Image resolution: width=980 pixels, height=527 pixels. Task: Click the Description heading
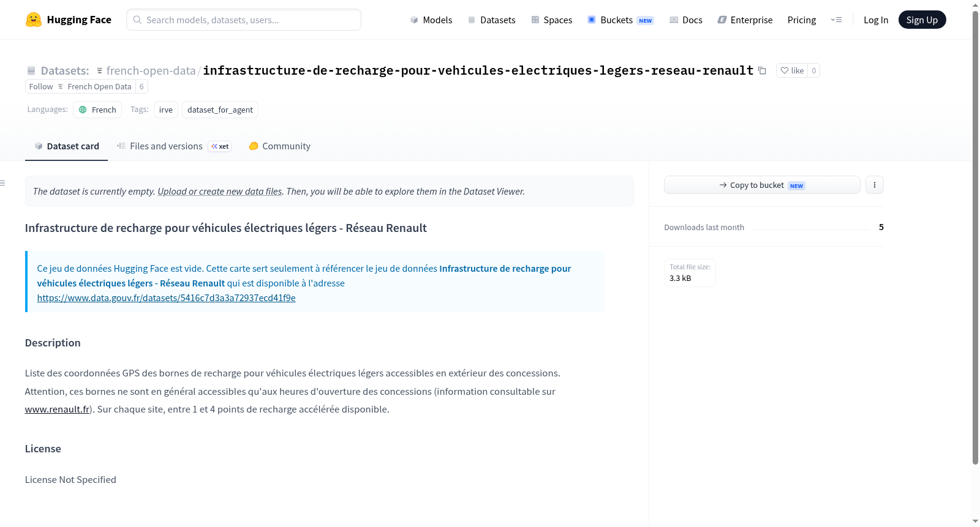tap(53, 343)
